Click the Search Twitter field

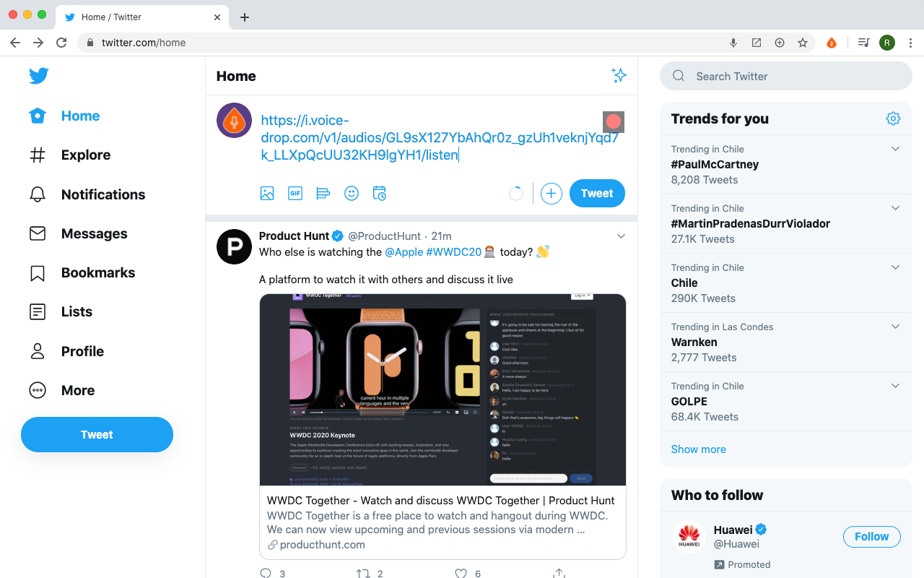coord(786,76)
